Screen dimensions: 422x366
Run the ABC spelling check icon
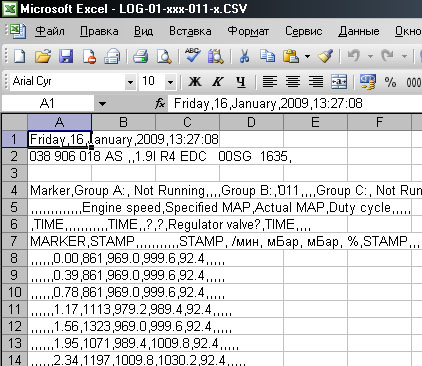[193, 55]
